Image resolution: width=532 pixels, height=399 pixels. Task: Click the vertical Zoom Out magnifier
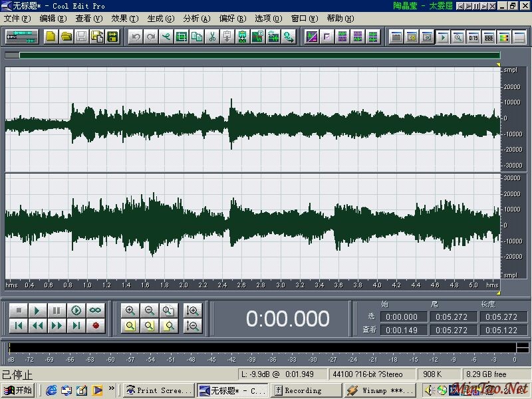193,326
